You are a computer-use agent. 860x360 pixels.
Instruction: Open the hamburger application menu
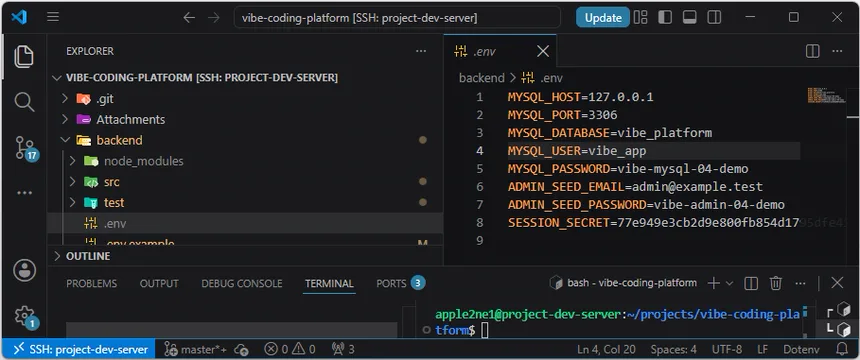pyautogui.click(x=53, y=17)
